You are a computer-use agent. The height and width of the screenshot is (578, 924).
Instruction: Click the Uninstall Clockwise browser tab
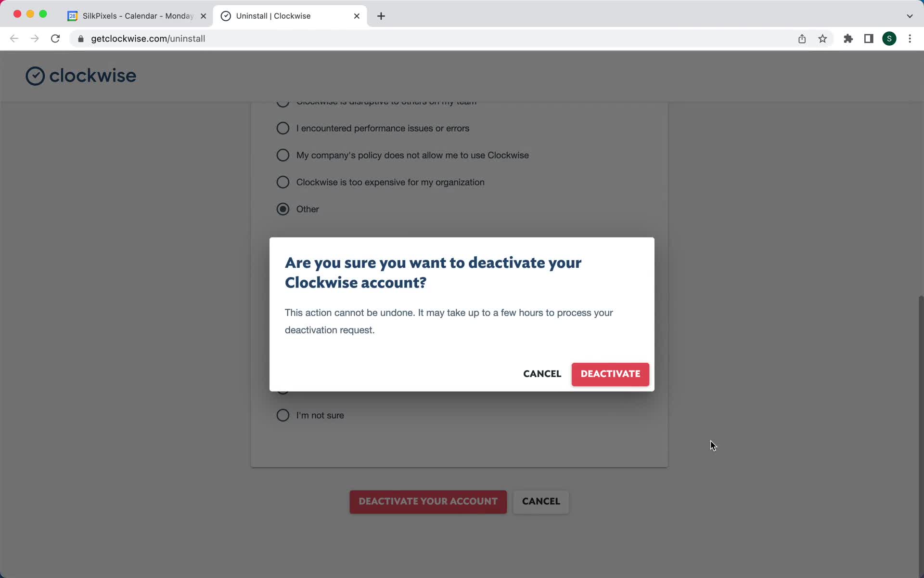[290, 15]
